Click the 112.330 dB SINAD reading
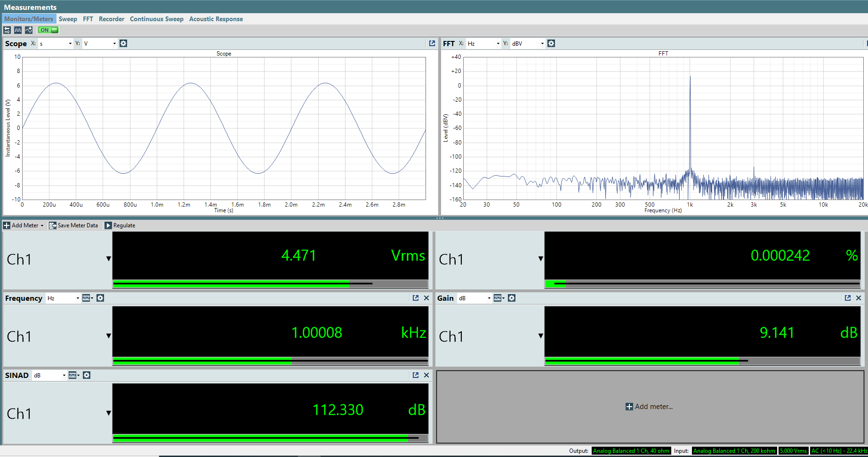868x457 pixels. click(338, 410)
